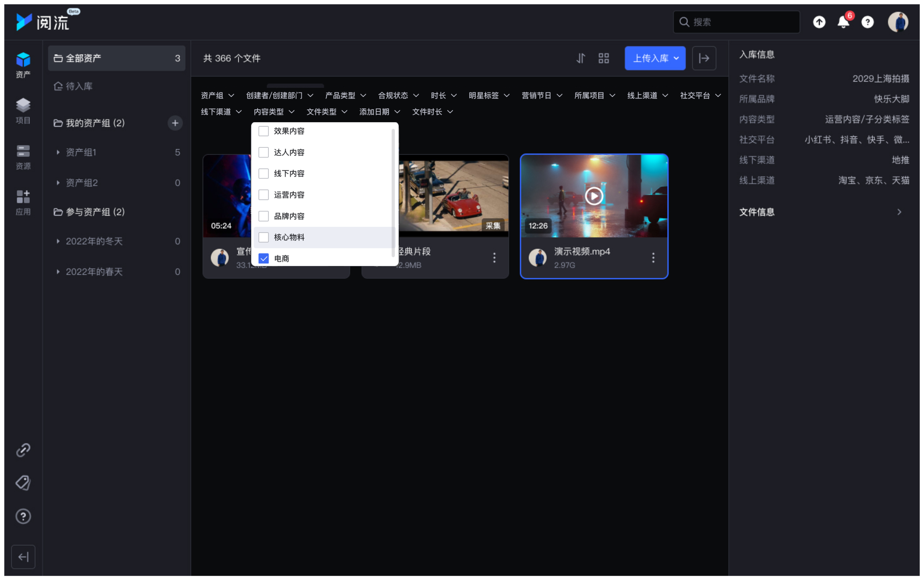Uncheck the 电商 option

pos(264,258)
